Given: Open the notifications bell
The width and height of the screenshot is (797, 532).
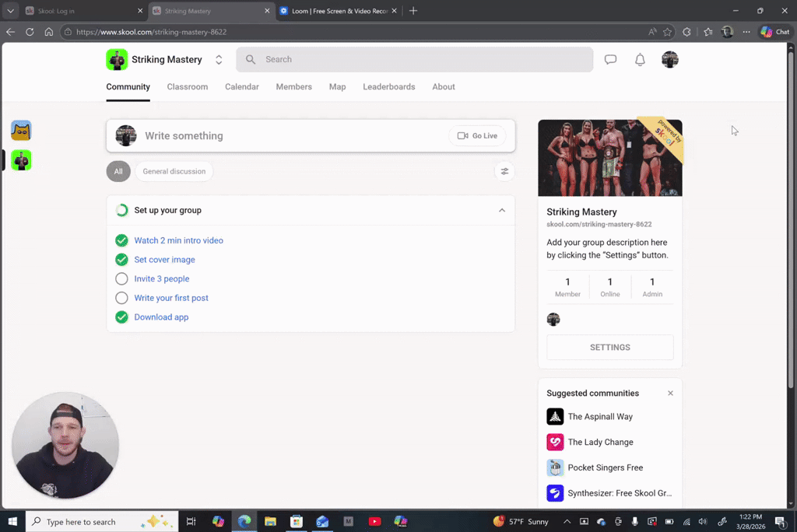Looking at the screenshot, I should [x=640, y=59].
